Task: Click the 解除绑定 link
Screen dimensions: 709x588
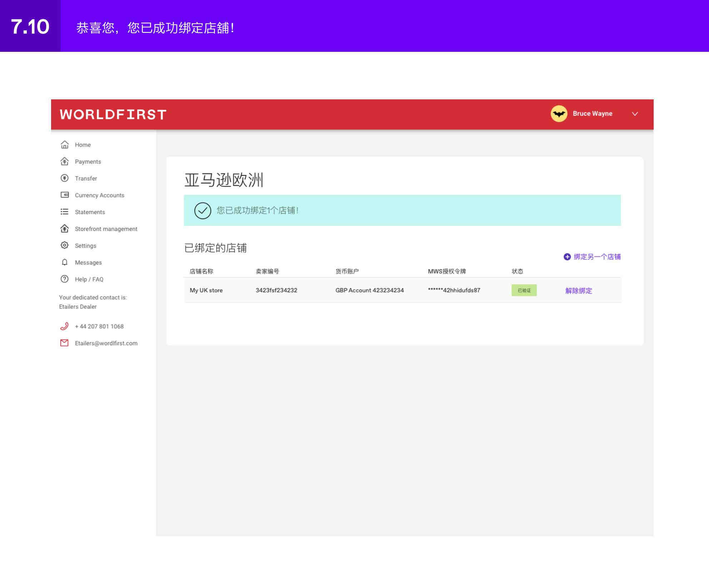Action: (579, 291)
